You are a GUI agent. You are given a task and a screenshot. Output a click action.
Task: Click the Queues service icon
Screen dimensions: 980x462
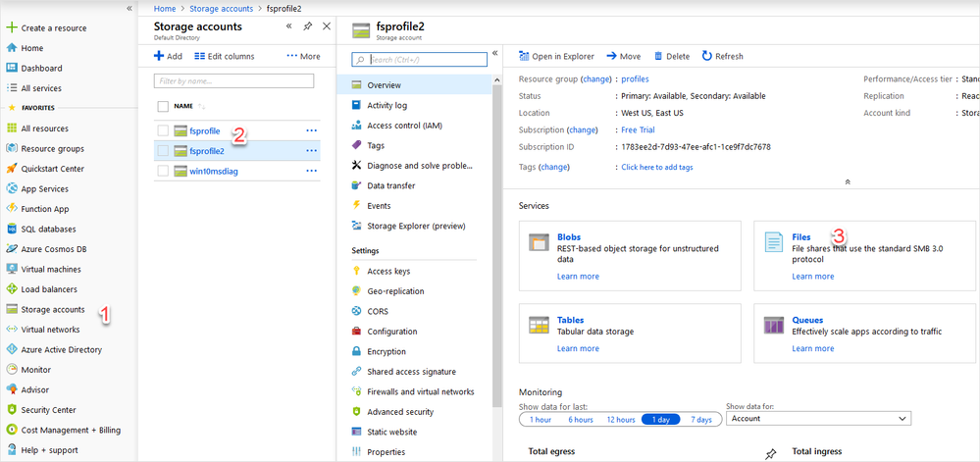[774, 326]
